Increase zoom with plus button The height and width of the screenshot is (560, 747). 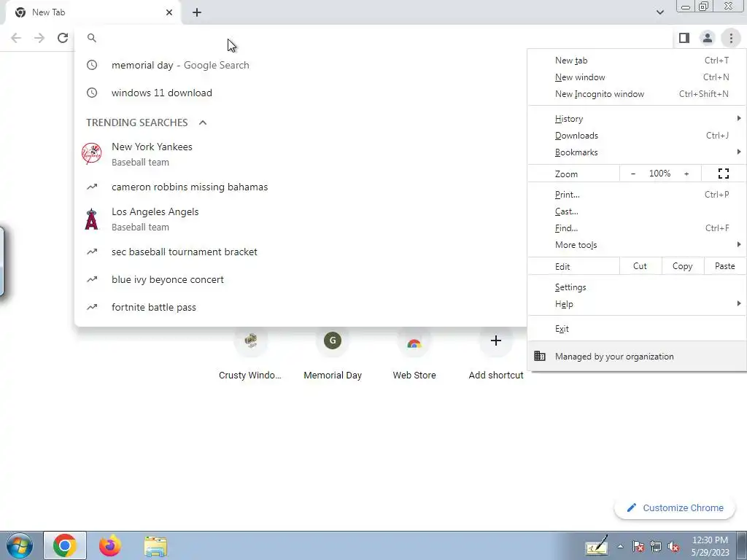click(x=686, y=174)
